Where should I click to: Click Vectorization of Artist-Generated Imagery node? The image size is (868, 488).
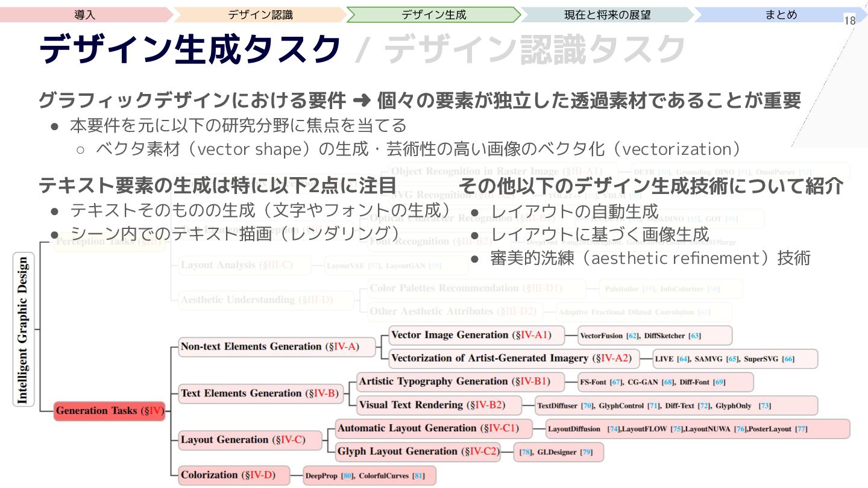514,358
